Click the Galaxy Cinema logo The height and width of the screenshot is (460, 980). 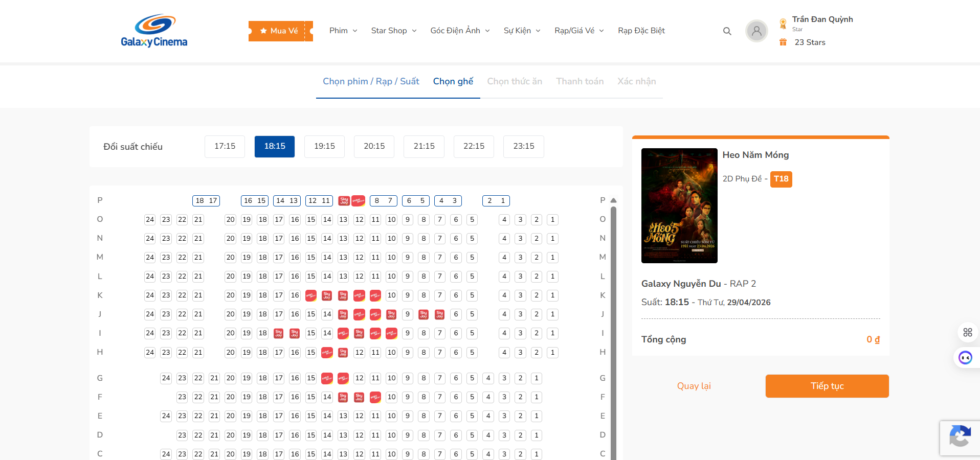point(154,31)
